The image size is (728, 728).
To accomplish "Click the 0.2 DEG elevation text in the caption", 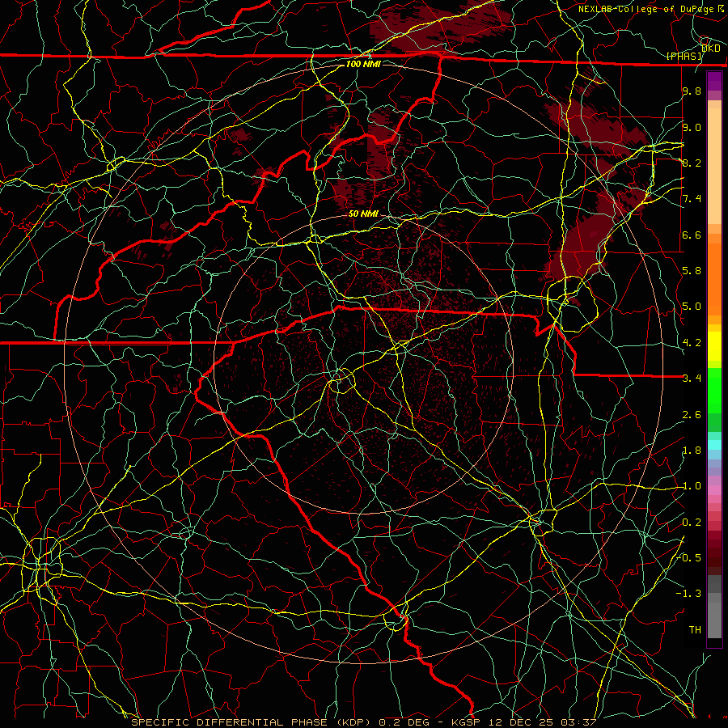I will pos(403,722).
